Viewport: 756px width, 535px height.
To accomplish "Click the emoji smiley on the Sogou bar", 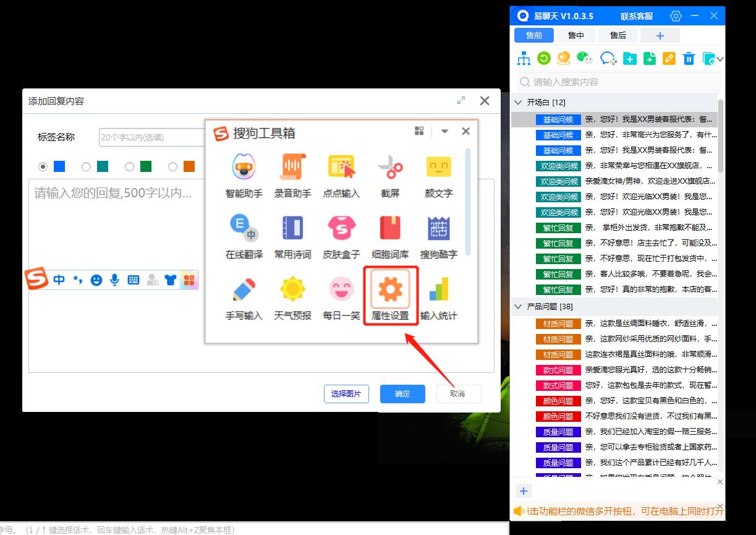I will tap(96, 280).
